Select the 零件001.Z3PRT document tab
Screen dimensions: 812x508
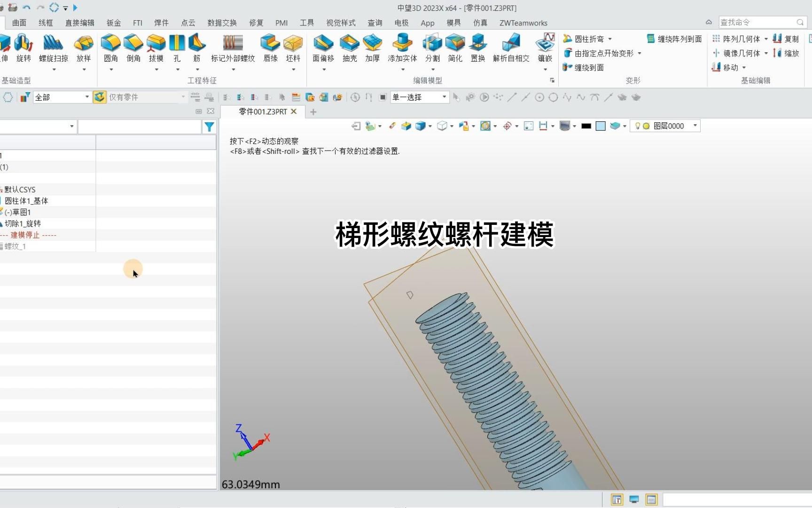click(263, 111)
